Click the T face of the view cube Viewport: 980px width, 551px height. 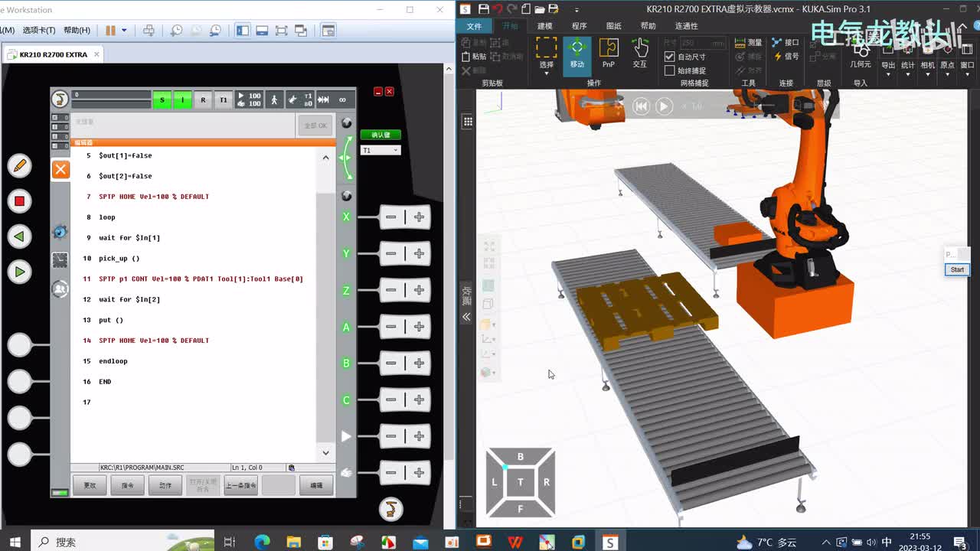point(521,481)
